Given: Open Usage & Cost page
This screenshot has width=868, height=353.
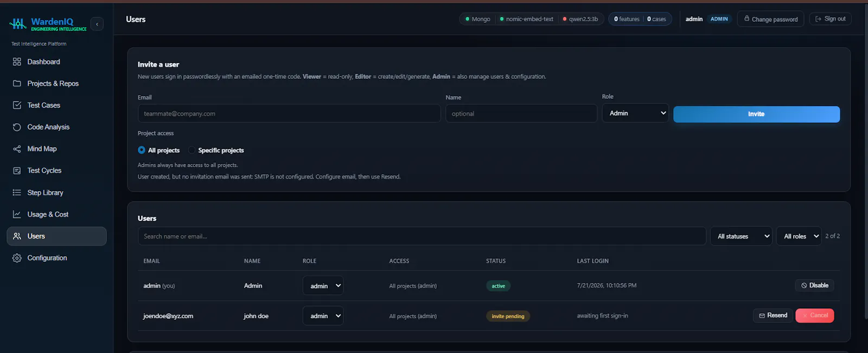Looking at the screenshot, I should [56, 215].
